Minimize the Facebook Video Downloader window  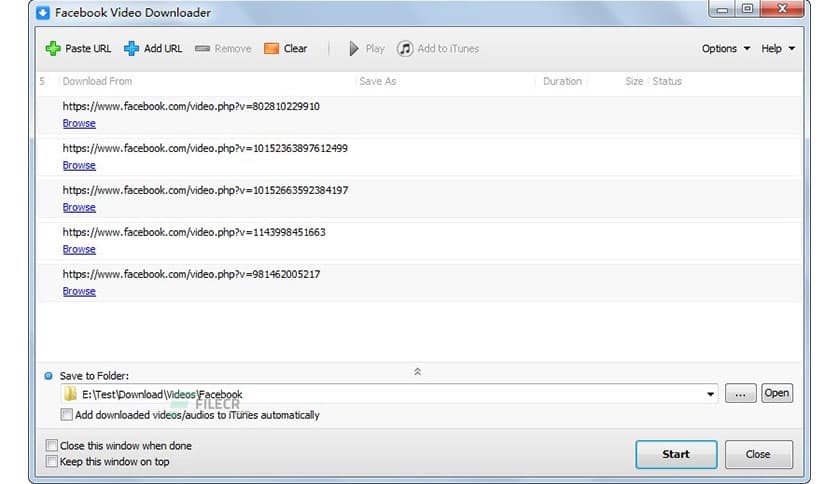[x=722, y=9]
